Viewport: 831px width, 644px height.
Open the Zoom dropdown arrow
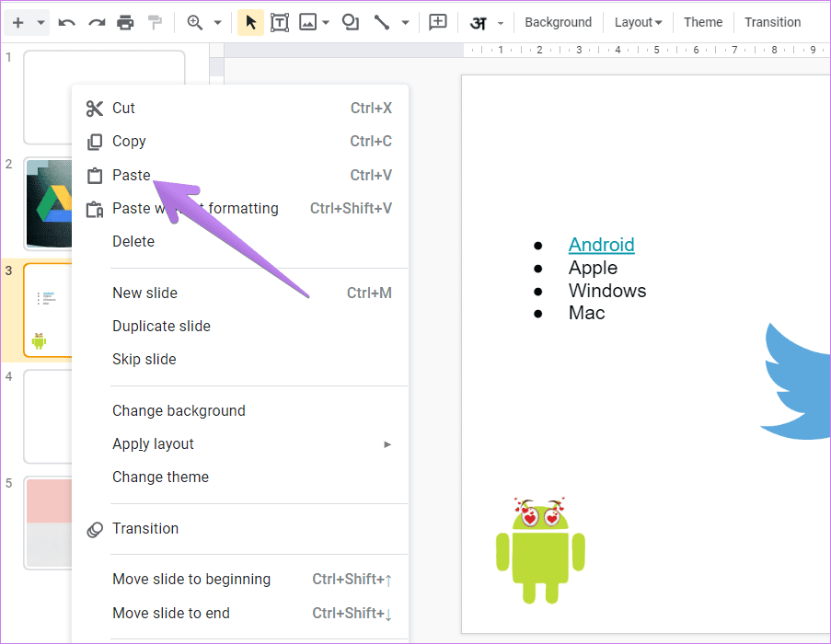tap(217, 23)
